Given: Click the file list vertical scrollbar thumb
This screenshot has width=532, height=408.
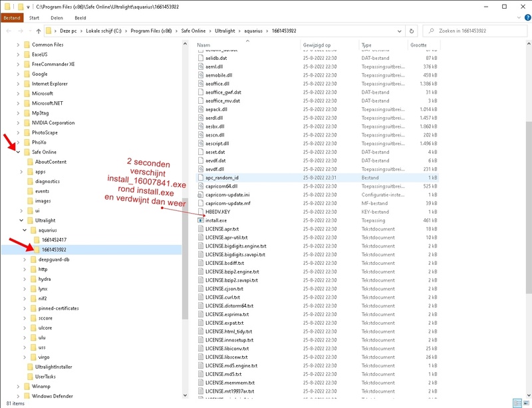Looking at the screenshot, I should tap(529, 207).
